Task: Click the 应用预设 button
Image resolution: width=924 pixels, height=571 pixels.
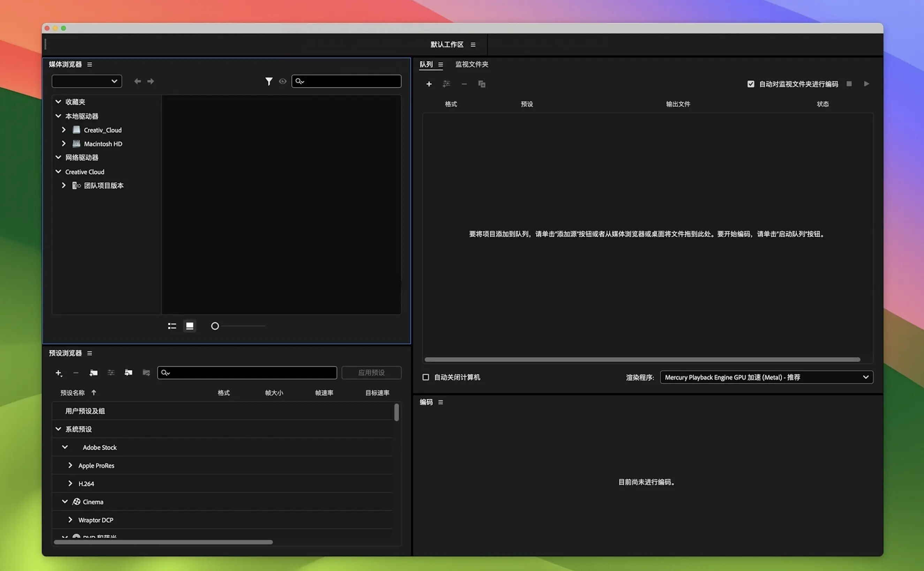Action: pos(371,373)
